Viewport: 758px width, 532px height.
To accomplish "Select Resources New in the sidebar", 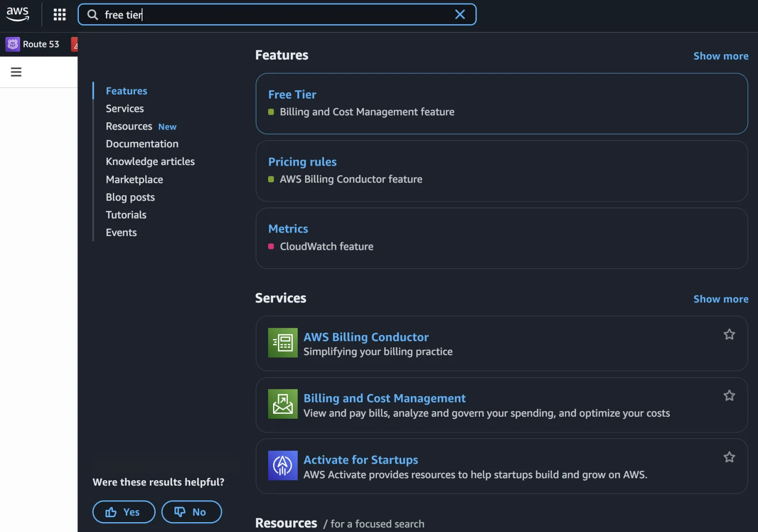I will [141, 127].
